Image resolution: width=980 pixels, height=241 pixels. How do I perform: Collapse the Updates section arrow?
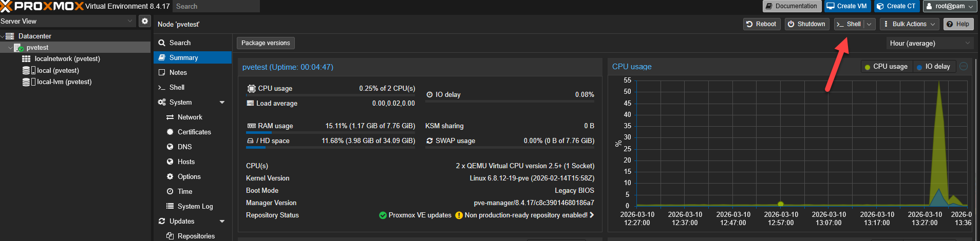222,222
